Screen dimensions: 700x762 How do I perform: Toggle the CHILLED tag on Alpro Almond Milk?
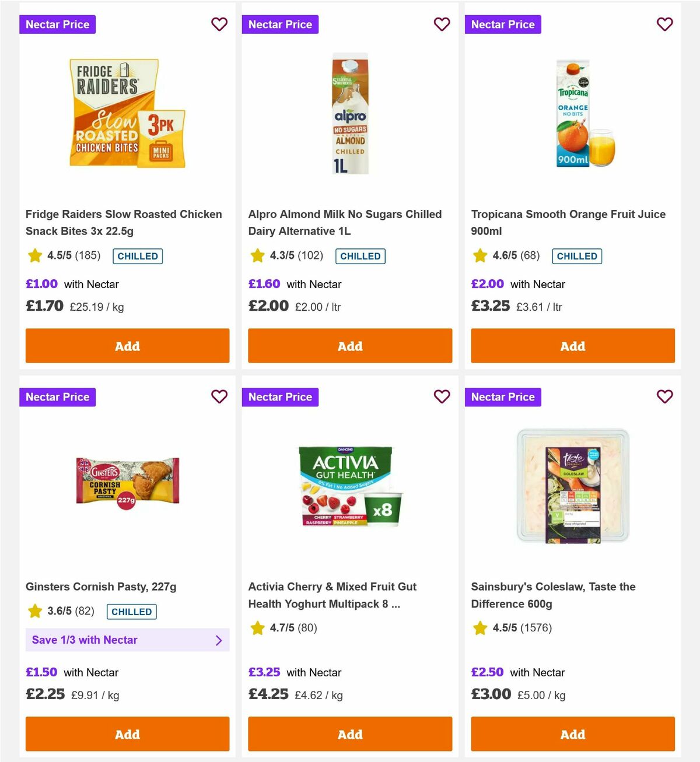click(x=360, y=256)
